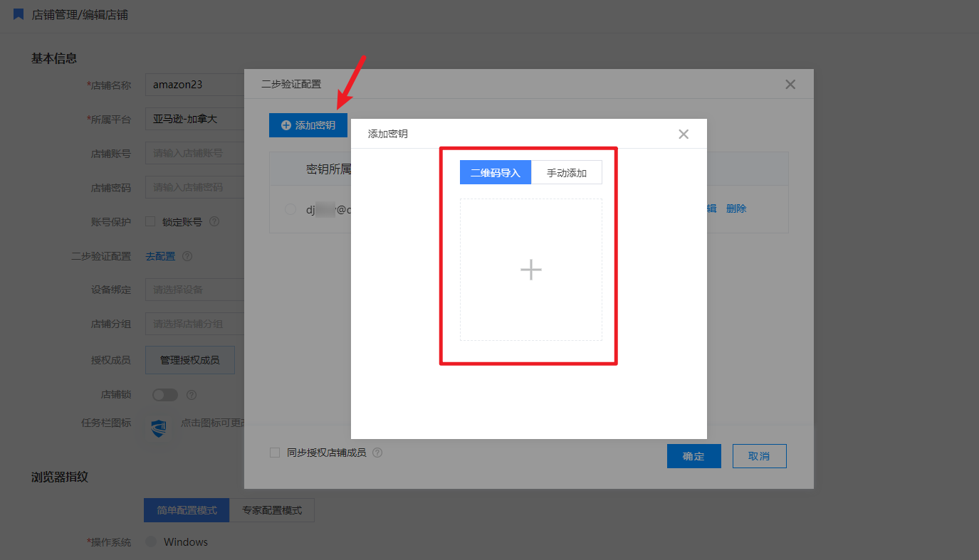979x560 pixels.
Task: Click the help icon beside 同步授权店铺成员
Action: pos(377,453)
